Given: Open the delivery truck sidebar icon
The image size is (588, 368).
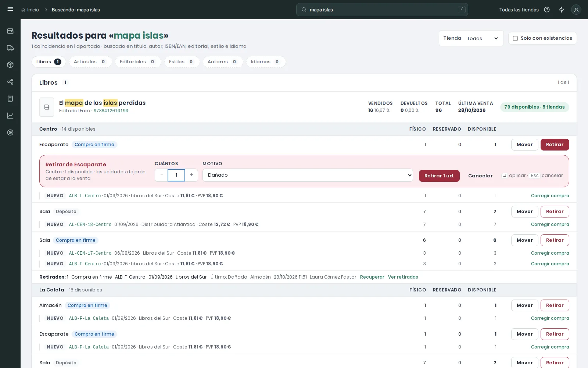Looking at the screenshot, I should 10,48.
